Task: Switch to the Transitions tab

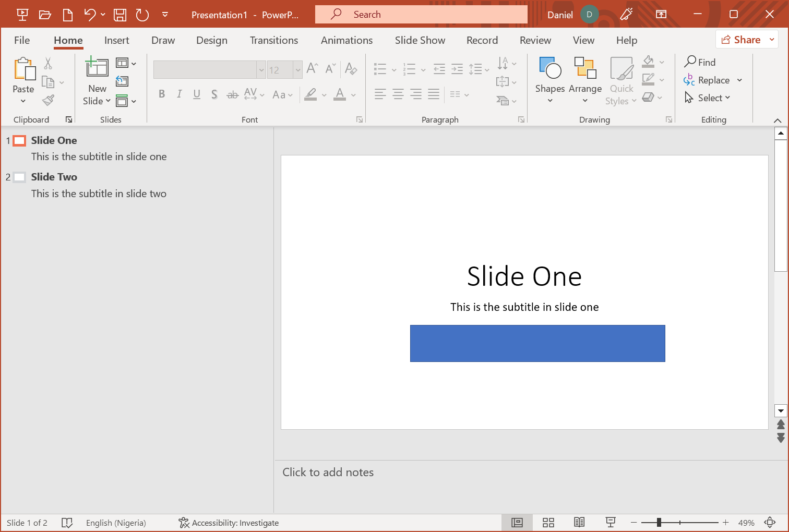Action: pos(274,40)
